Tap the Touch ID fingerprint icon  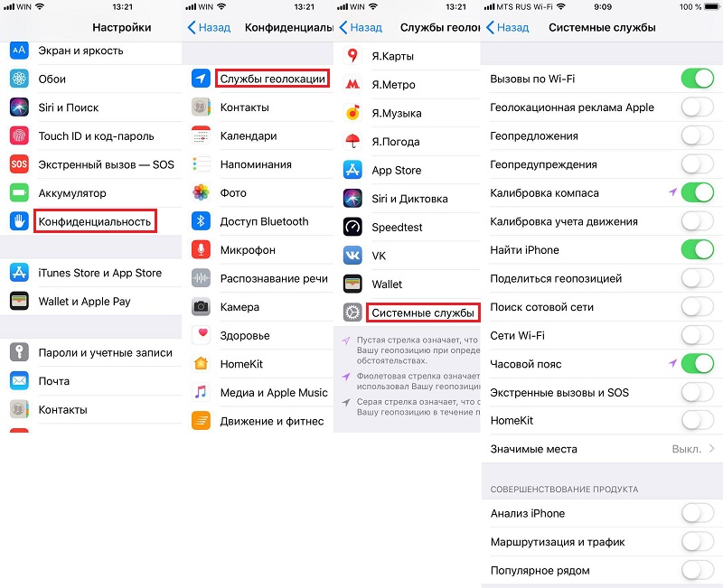(19, 136)
